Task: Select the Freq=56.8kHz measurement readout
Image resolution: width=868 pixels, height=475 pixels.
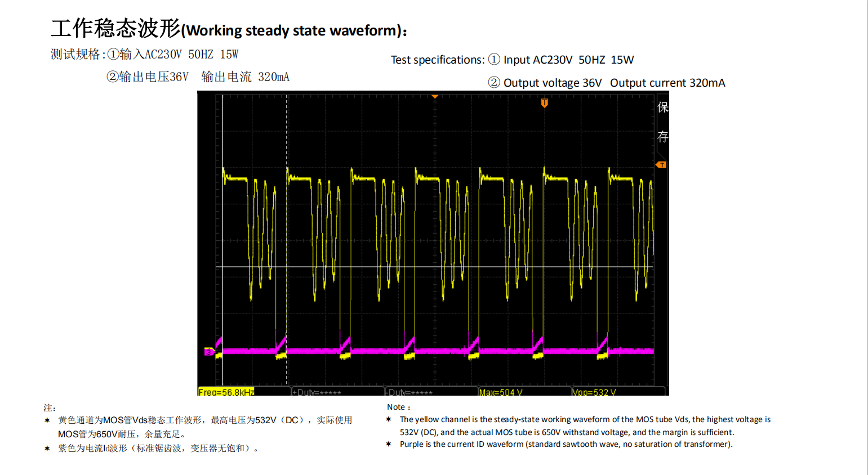Action: [226, 392]
